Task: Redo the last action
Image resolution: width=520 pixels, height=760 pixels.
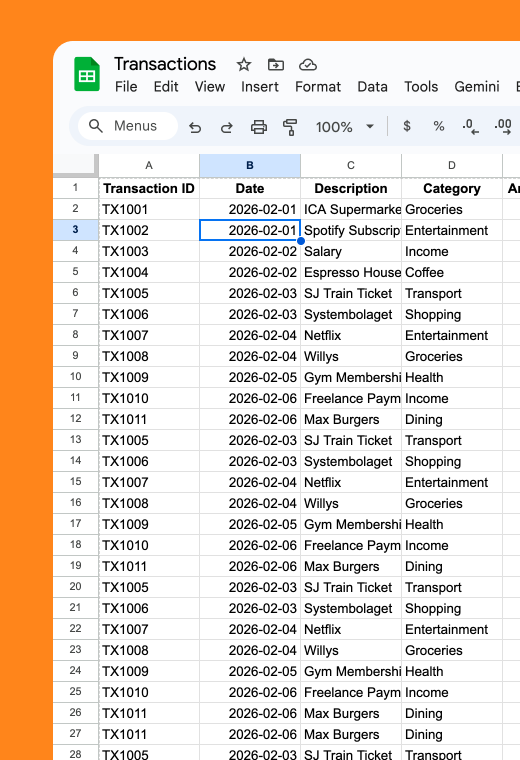Action: (x=227, y=127)
